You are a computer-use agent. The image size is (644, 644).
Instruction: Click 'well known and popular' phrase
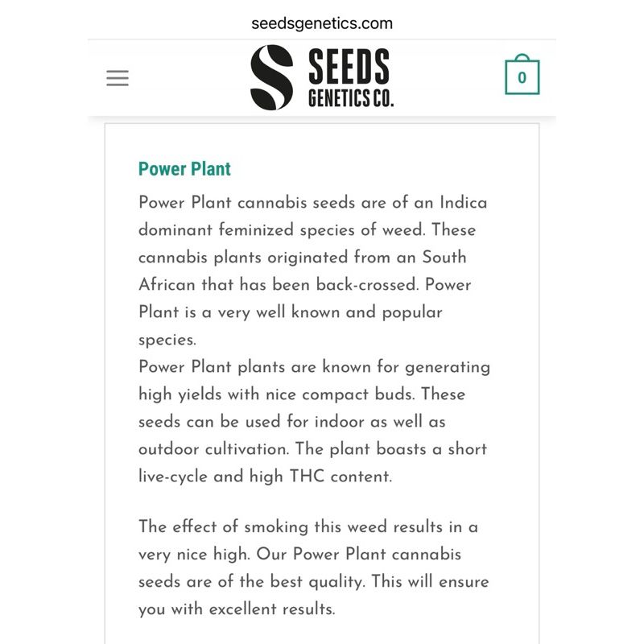click(349, 312)
